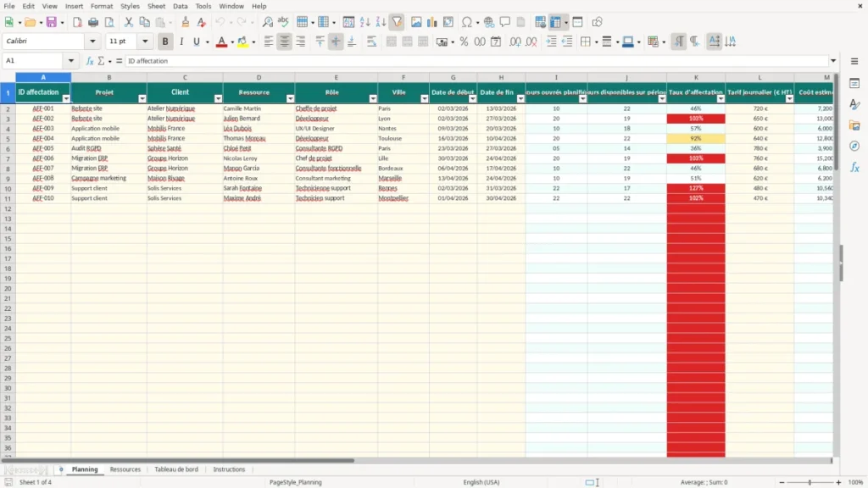Open the sidebar settings menu
The height and width of the screenshot is (488, 868).
(x=854, y=61)
